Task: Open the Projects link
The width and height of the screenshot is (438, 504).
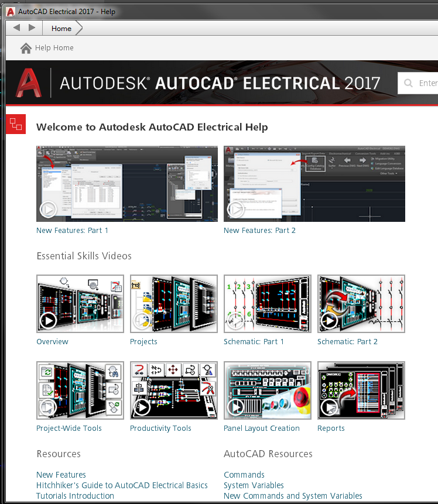Action: tap(143, 342)
